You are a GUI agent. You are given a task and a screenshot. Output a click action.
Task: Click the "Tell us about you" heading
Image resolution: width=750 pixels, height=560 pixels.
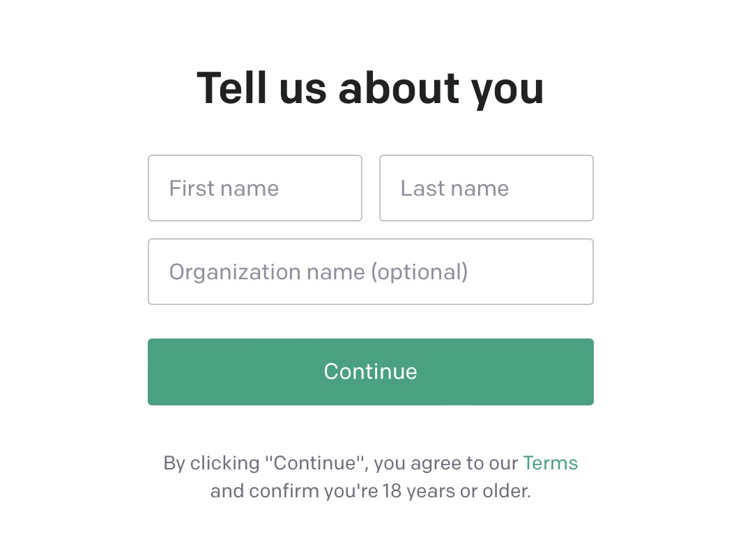pos(370,88)
